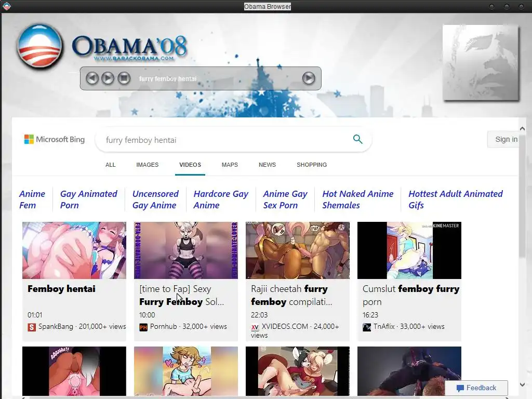This screenshot has width=532, height=399.
Task: Click the Bing magnifier search icon
Action: point(357,139)
